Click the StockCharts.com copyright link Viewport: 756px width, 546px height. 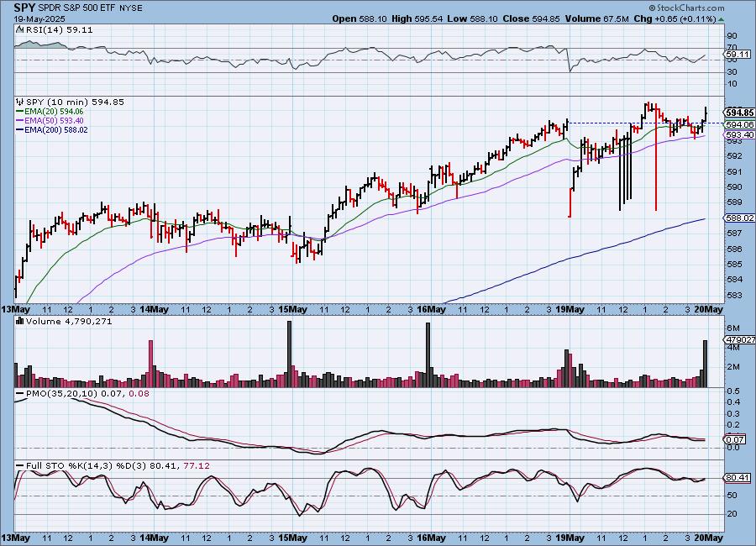click(x=686, y=8)
